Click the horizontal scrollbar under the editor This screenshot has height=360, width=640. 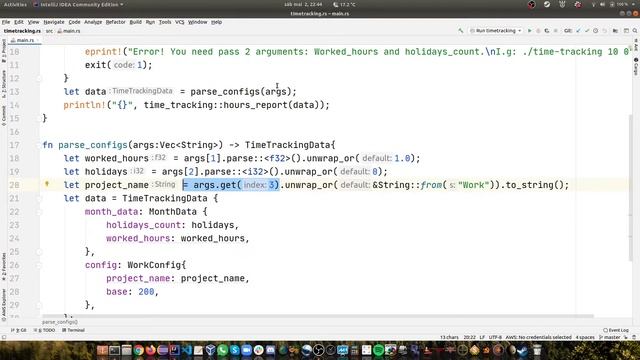tap(318, 316)
